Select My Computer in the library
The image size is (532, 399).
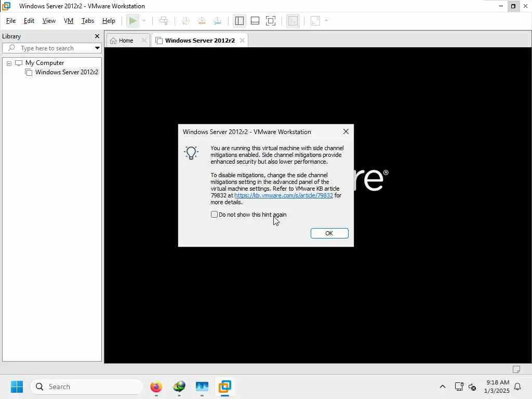(x=45, y=63)
